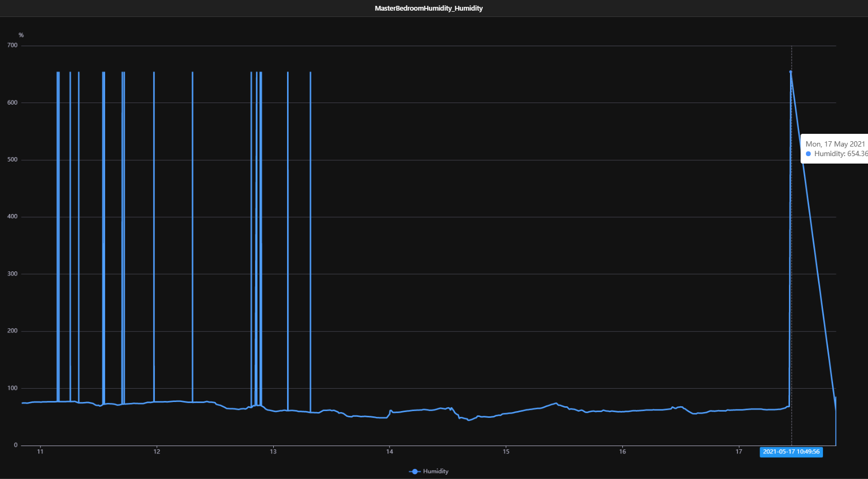The image size is (868, 479).
Task: Click the 400 value on the y-axis
Action: pyautogui.click(x=12, y=217)
